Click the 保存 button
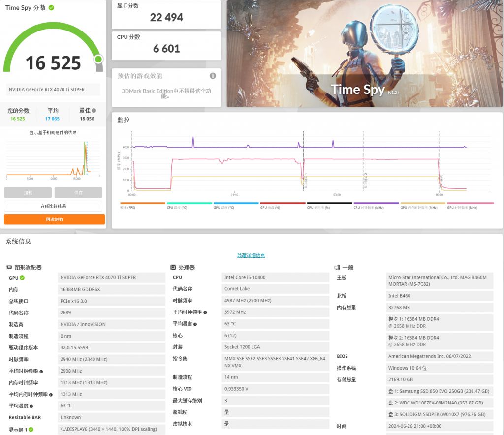 (x=78, y=192)
